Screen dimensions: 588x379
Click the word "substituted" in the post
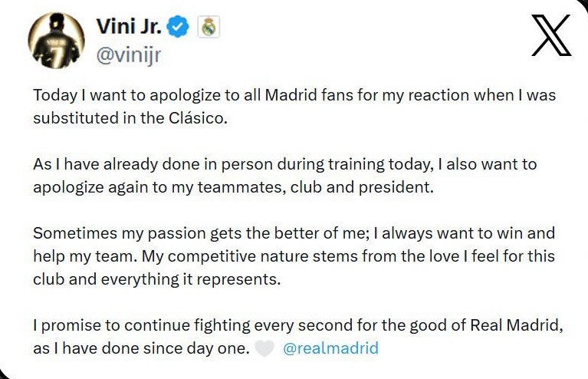pos(73,120)
